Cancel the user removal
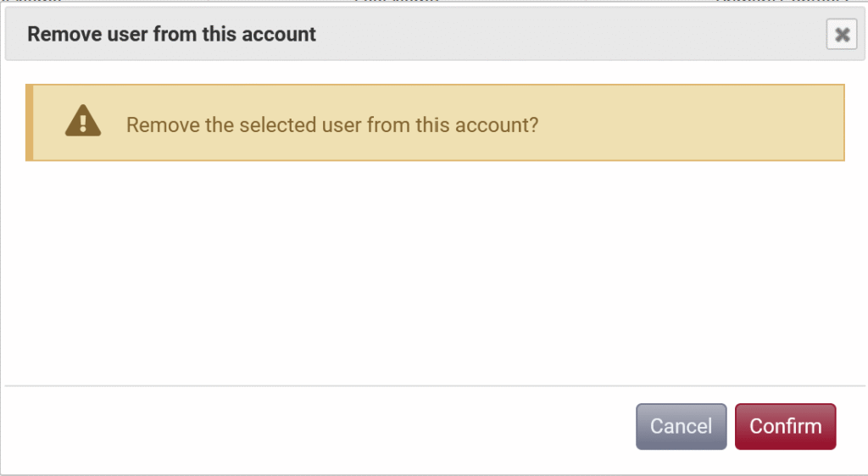868x476 pixels. coord(681,426)
